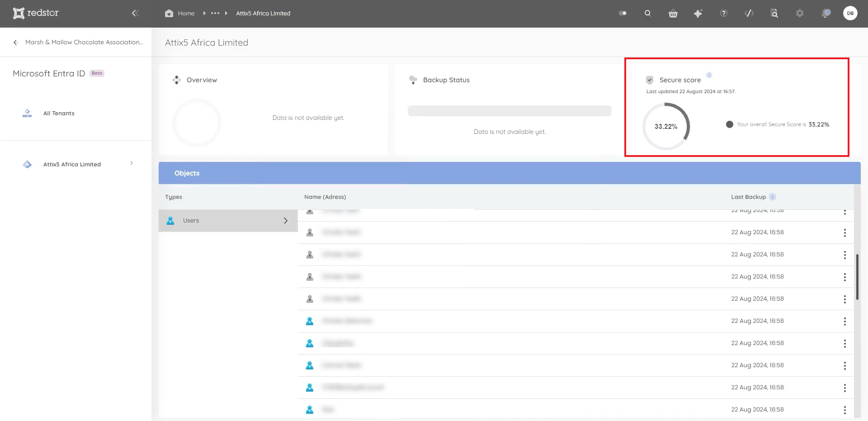Click the Beta badge next to Microsoft Entra ID
Image resolution: width=868 pixels, height=421 pixels.
(97, 73)
